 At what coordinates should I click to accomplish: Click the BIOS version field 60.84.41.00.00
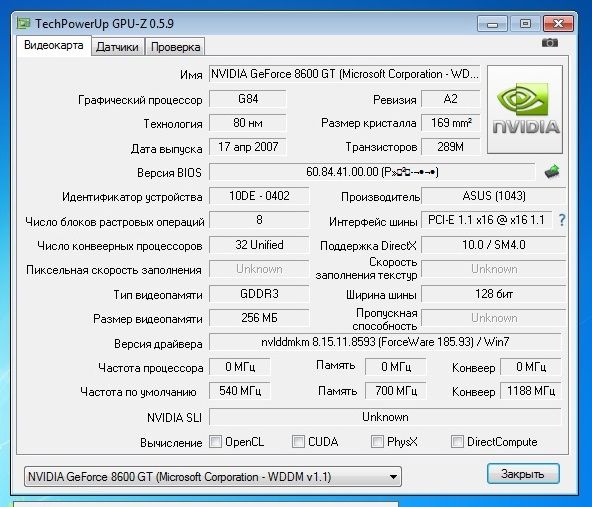click(372, 172)
